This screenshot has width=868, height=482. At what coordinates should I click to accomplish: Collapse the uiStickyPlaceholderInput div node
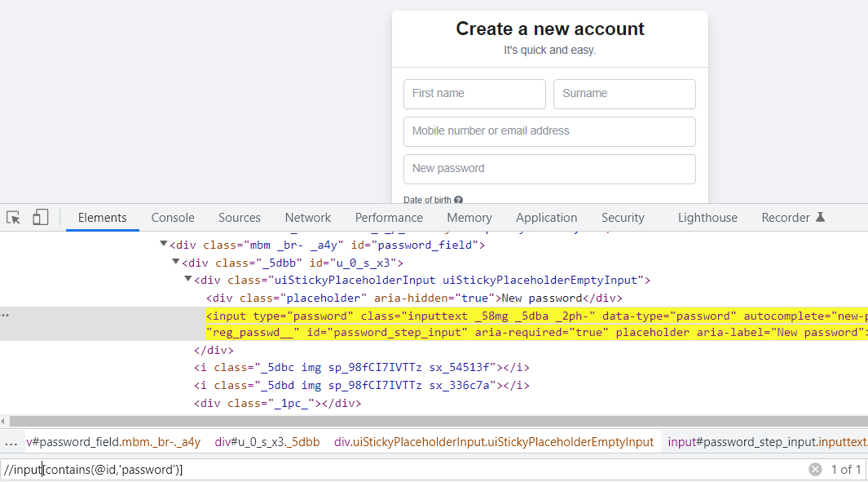point(187,279)
